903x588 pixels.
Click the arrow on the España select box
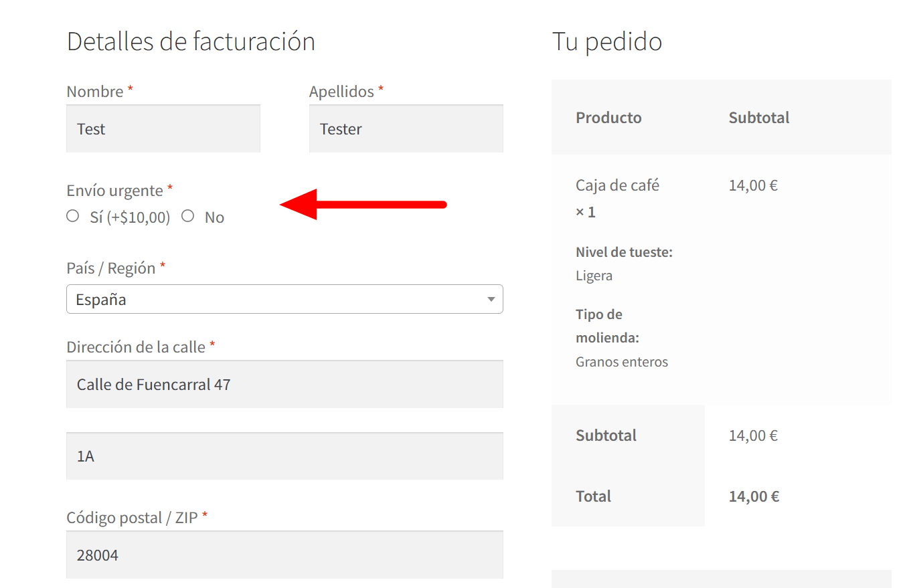(x=491, y=300)
